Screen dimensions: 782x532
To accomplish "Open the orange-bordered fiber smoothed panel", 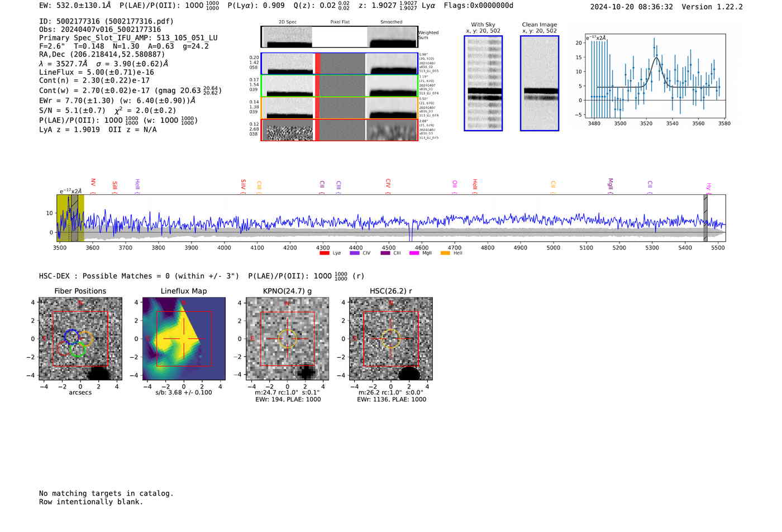I will point(392,108).
